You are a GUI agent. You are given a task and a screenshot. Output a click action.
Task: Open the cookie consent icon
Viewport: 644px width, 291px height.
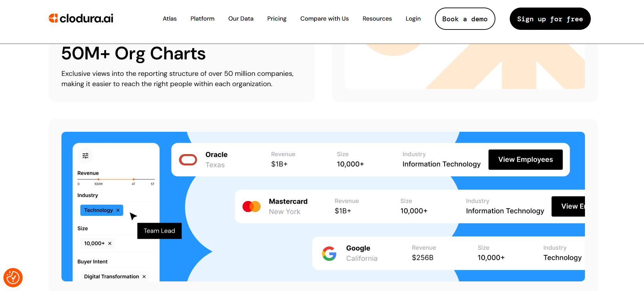13,278
